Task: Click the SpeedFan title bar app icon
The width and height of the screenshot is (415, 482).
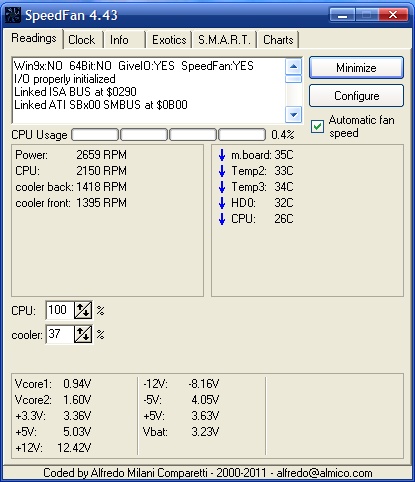Action: (x=13, y=15)
